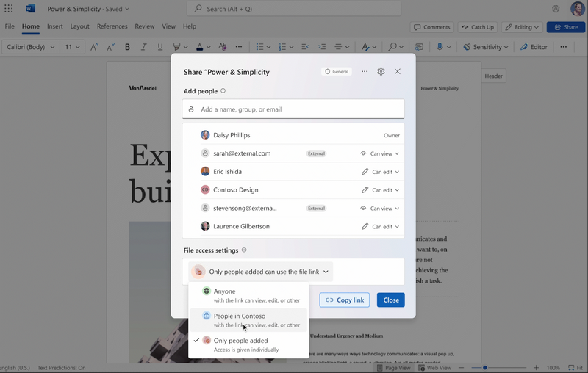
Task: Open sharing settings gear in dialog
Action: (x=381, y=71)
